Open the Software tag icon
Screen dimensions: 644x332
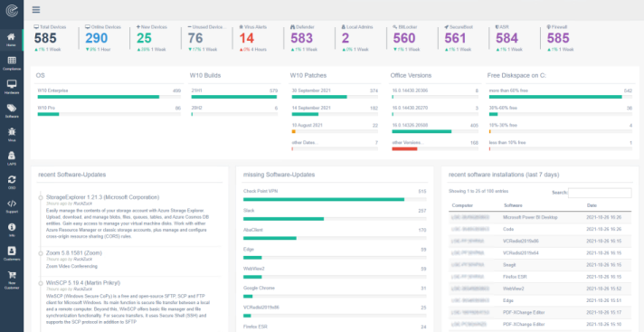[x=12, y=111]
